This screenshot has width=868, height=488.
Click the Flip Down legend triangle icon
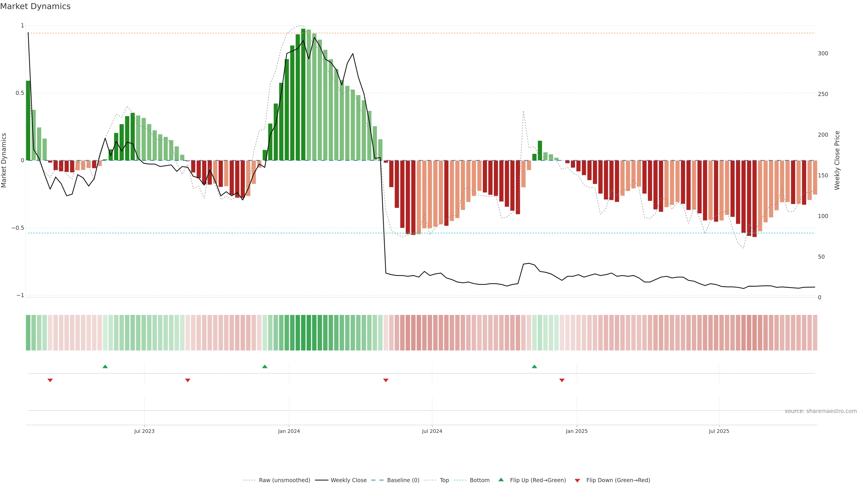[577, 481]
